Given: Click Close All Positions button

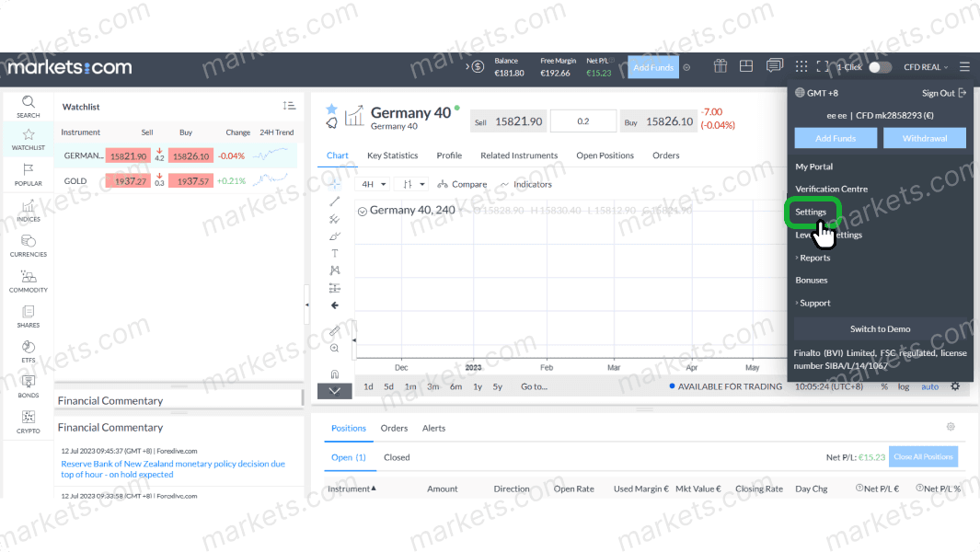Looking at the screenshot, I should 923,457.
